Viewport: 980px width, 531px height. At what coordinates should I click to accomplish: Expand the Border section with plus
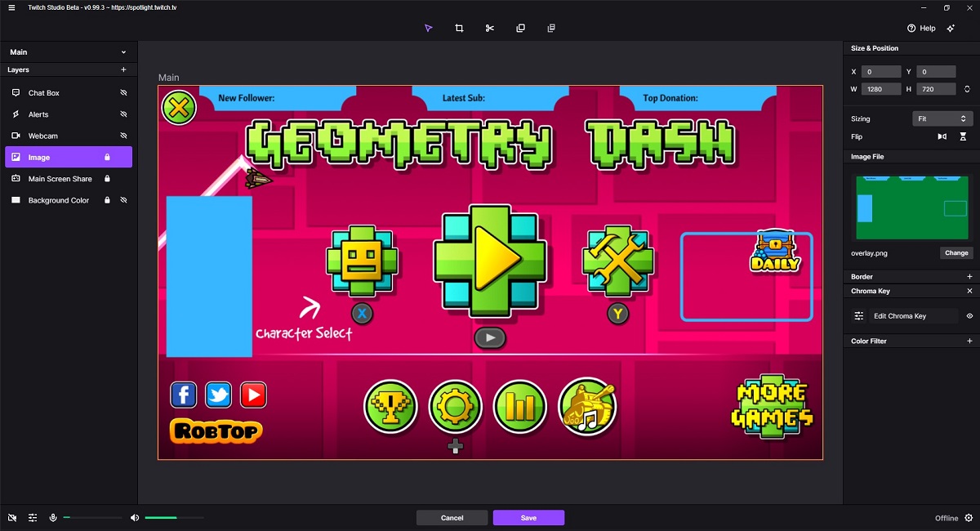point(969,277)
